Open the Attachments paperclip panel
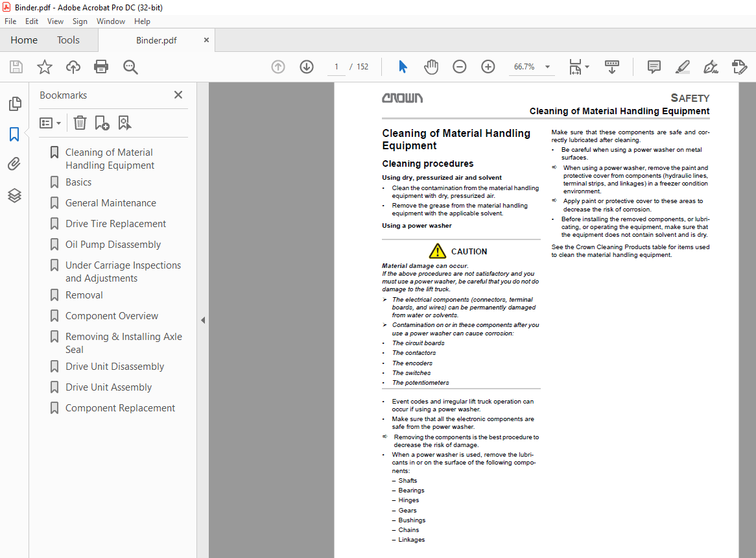 tap(14, 164)
